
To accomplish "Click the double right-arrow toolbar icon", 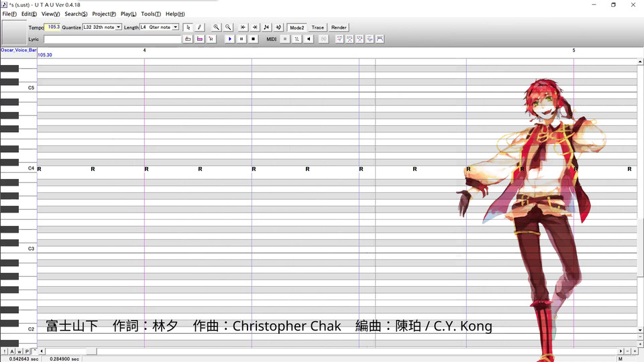I will pos(278,27).
